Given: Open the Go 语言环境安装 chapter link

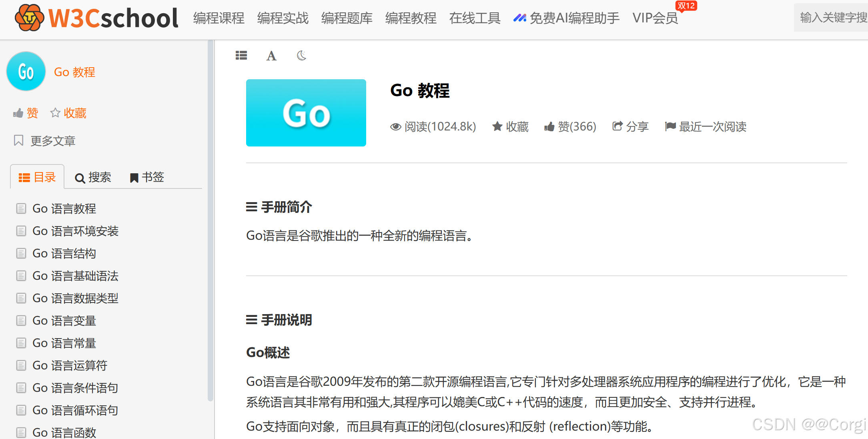Looking at the screenshot, I should point(75,231).
